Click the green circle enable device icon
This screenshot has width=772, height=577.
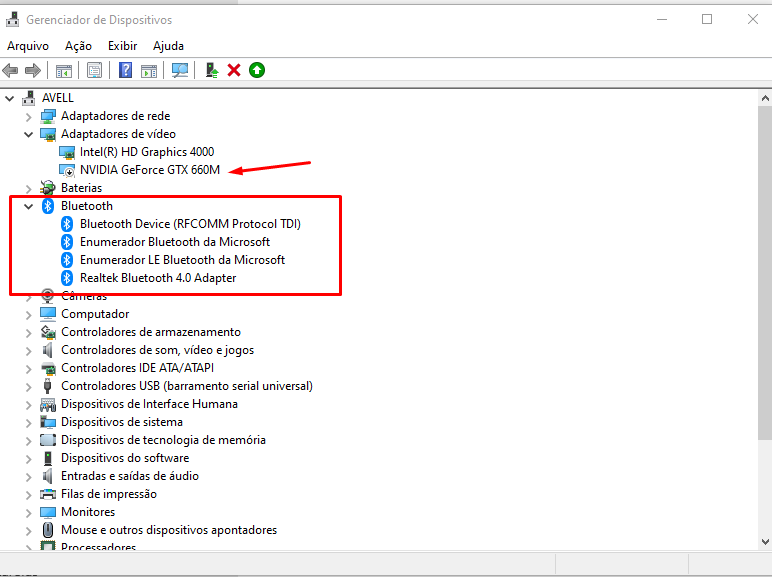[x=257, y=70]
